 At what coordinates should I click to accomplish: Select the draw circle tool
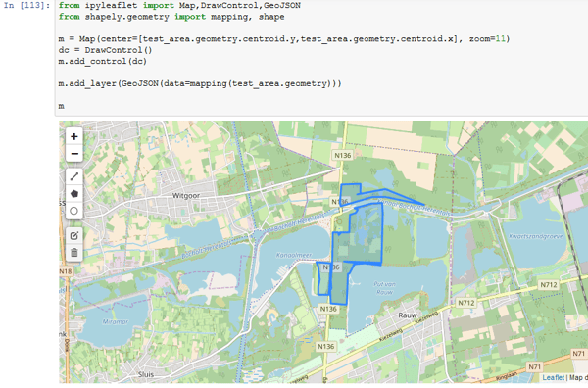(74, 211)
